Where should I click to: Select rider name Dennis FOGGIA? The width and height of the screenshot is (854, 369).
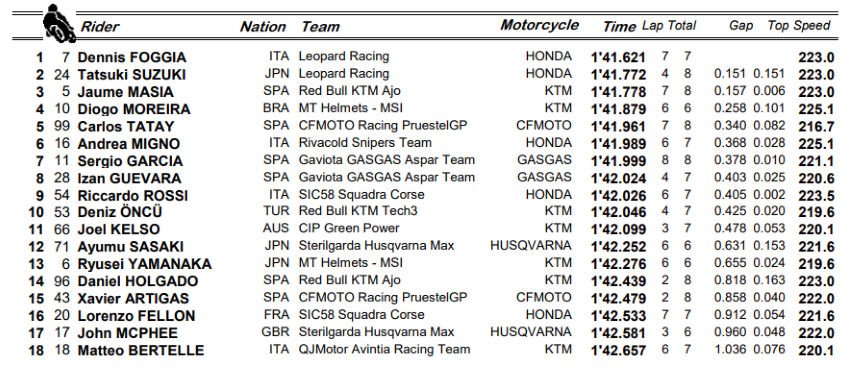[x=132, y=57]
